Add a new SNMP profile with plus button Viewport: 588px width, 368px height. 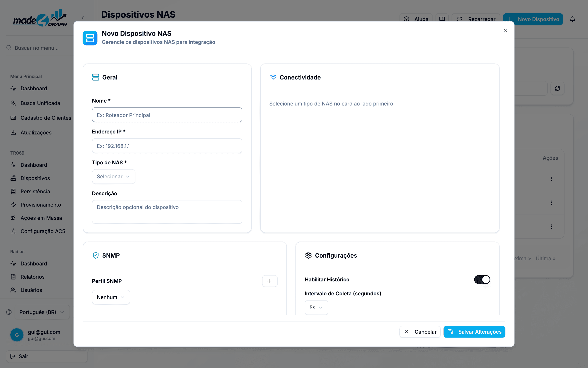point(269,281)
